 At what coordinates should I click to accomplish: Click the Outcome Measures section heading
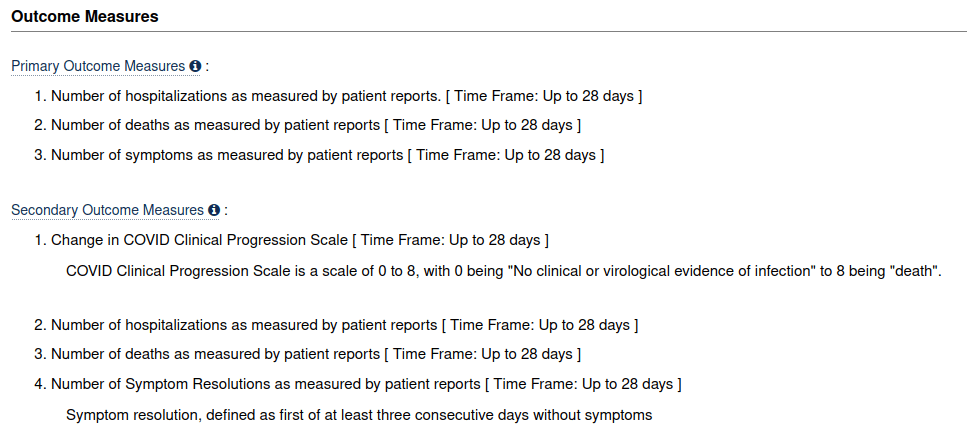tap(85, 17)
